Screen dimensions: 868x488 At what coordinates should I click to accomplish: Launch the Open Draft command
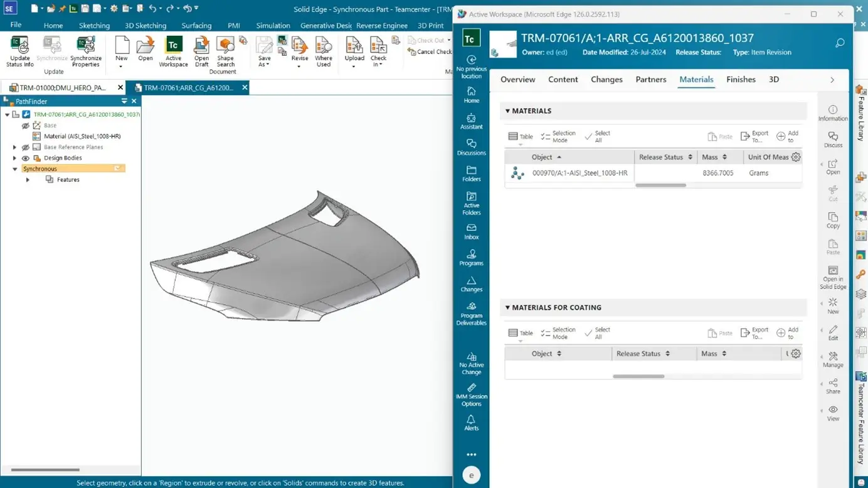[x=201, y=50]
